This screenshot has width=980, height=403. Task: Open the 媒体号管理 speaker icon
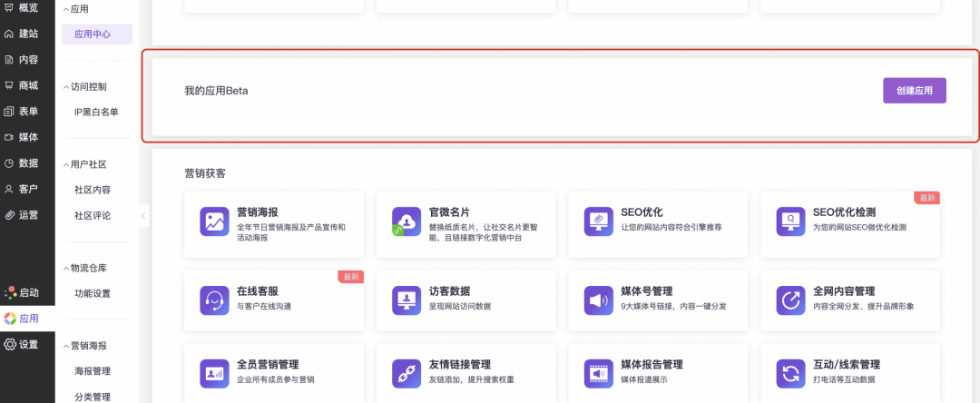pos(599,299)
